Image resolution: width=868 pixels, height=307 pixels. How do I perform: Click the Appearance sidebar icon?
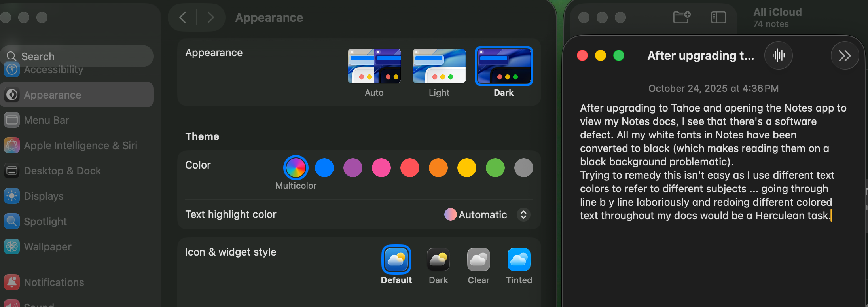[x=12, y=95]
